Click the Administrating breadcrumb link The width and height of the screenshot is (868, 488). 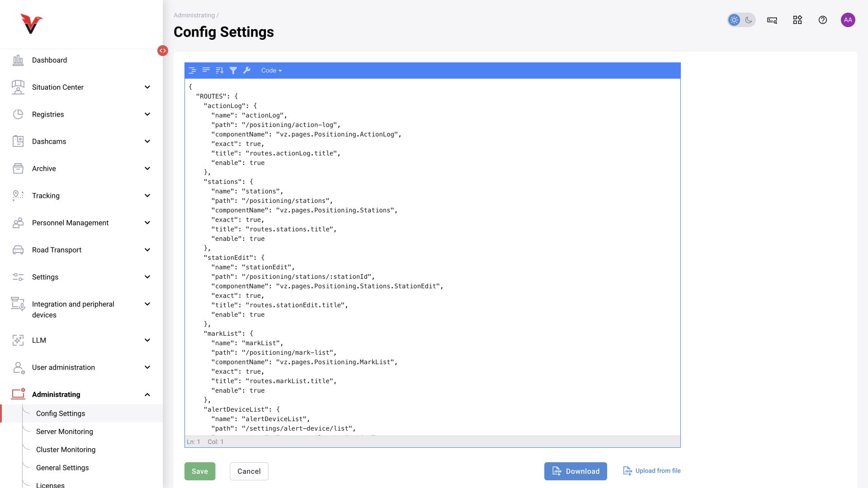pos(194,15)
